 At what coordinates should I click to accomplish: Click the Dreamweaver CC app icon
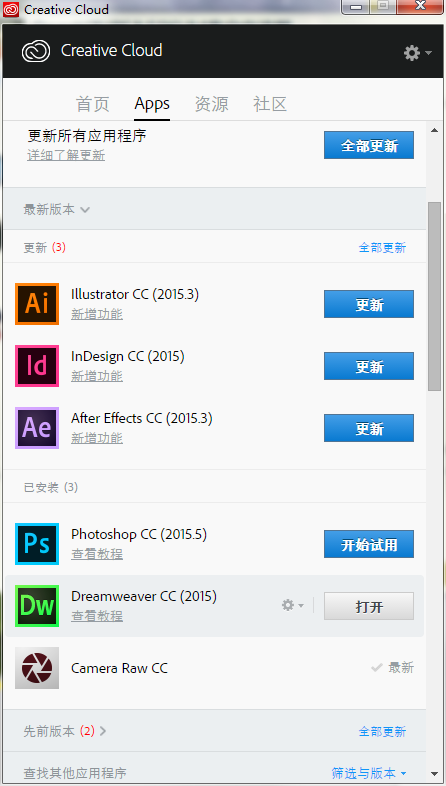coord(37,606)
